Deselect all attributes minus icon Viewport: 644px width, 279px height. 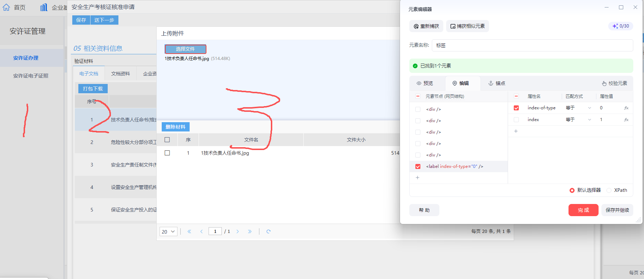(x=516, y=96)
